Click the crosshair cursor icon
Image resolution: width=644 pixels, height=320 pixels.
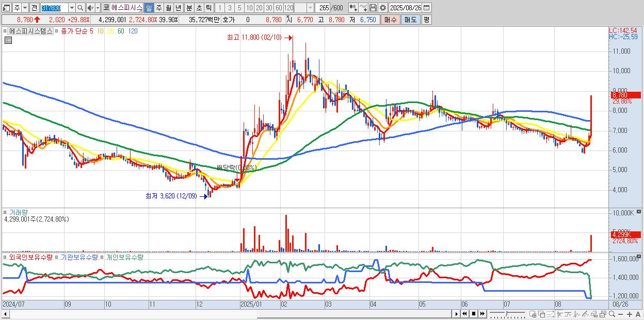click(x=559, y=314)
